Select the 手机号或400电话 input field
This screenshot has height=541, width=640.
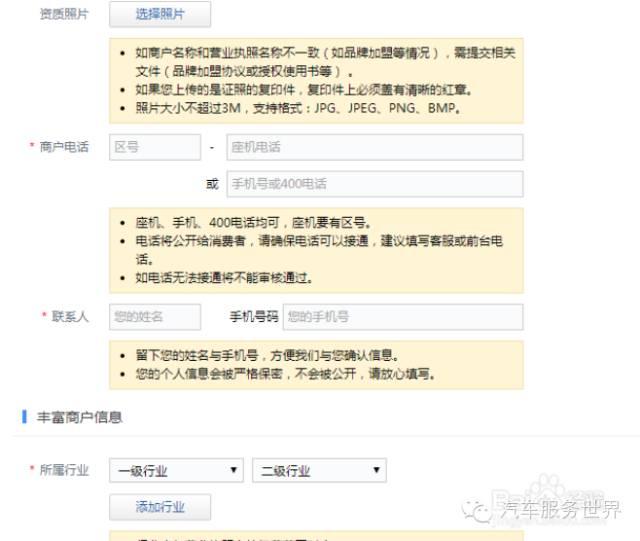375,184
